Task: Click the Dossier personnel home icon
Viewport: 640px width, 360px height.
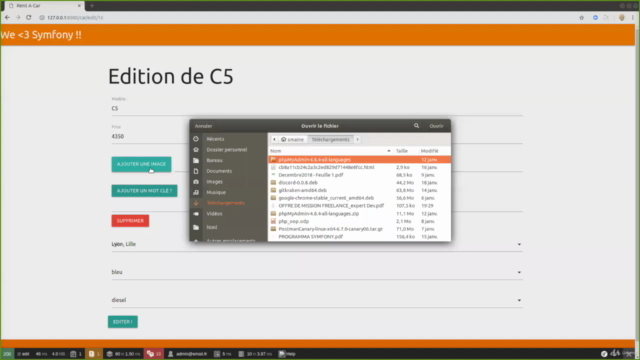Action: (196, 149)
